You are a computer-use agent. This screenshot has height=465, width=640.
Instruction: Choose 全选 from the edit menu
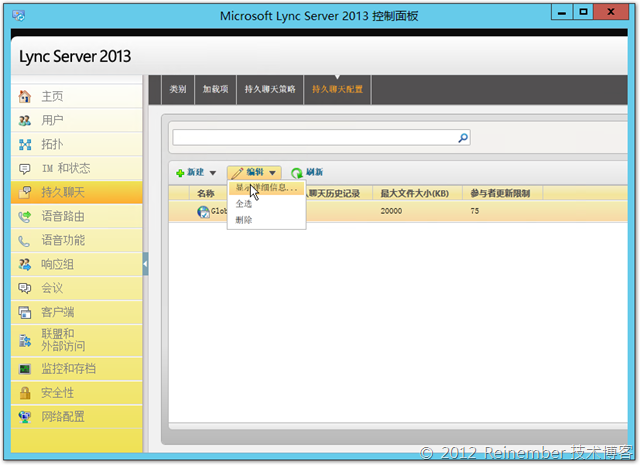pyautogui.click(x=244, y=204)
